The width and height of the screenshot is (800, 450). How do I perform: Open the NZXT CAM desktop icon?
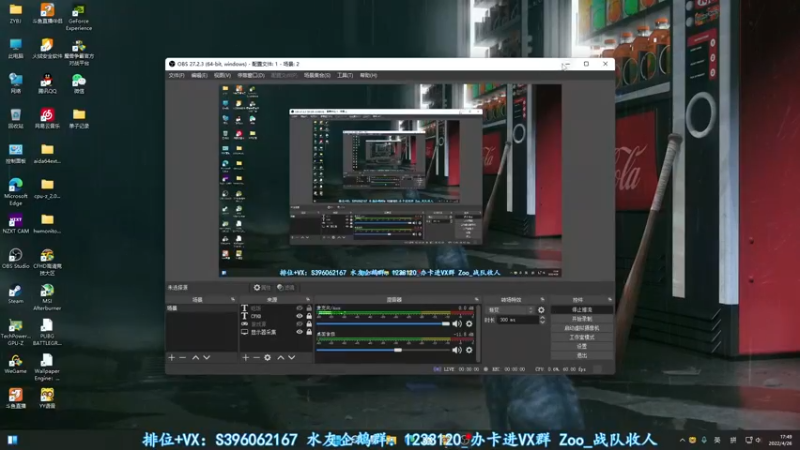coord(15,223)
